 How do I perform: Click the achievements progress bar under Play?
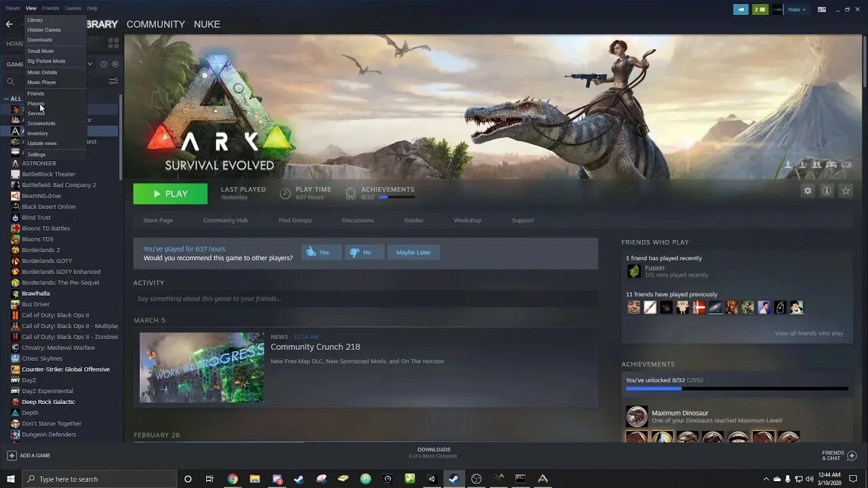(397, 197)
